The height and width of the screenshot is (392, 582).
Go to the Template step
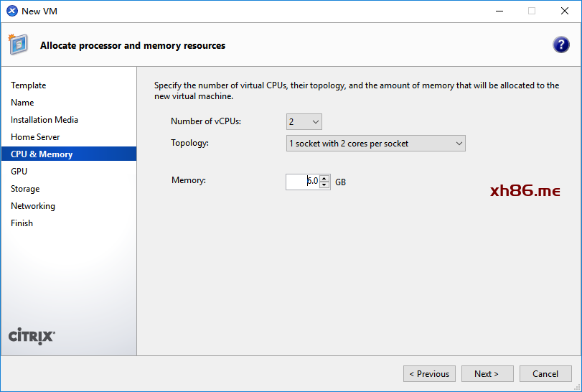coord(29,85)
